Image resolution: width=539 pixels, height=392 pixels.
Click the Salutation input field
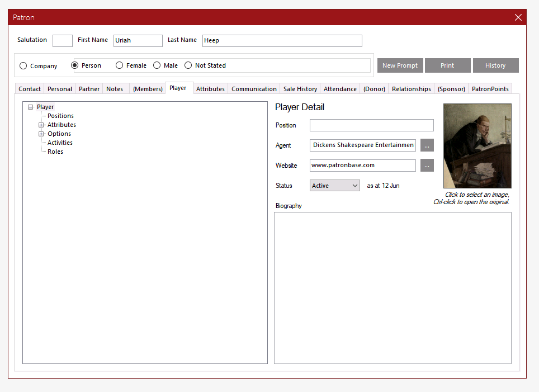[63, 41]
